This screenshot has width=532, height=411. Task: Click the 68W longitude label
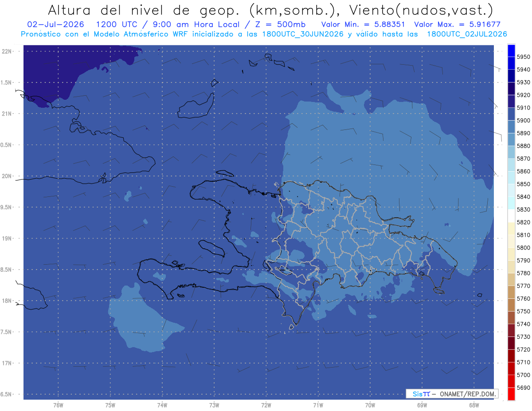(x=474, y=405)
